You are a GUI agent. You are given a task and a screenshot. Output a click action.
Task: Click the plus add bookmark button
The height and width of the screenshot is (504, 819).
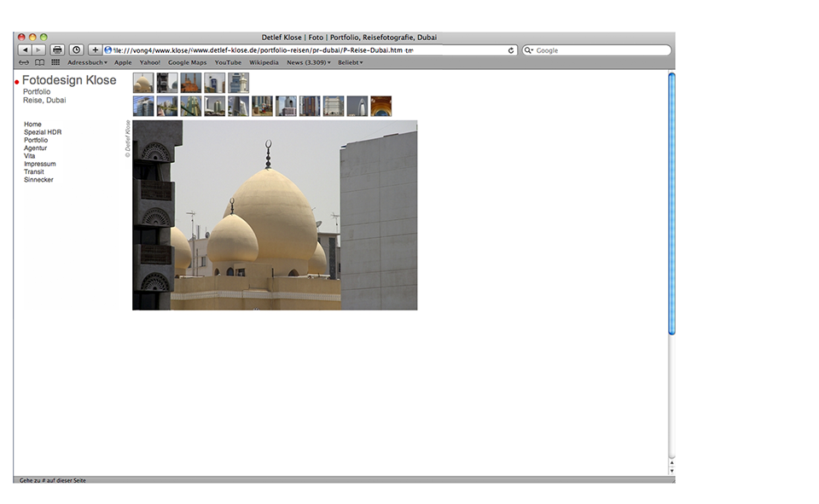point(95,50)
